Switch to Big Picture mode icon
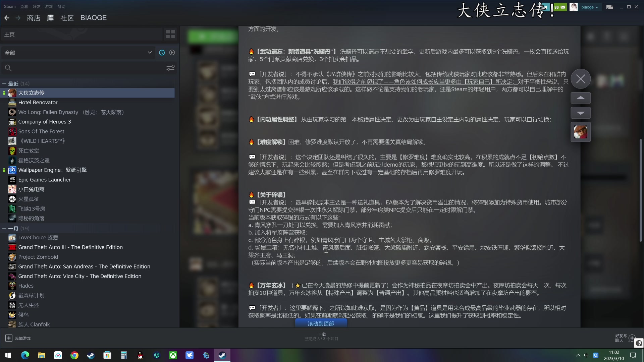 [610, 7]
